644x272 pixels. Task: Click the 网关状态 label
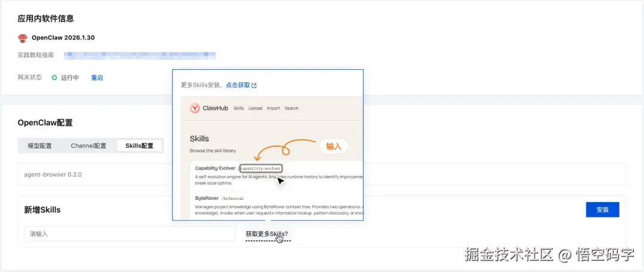click(x=30, y=77)
